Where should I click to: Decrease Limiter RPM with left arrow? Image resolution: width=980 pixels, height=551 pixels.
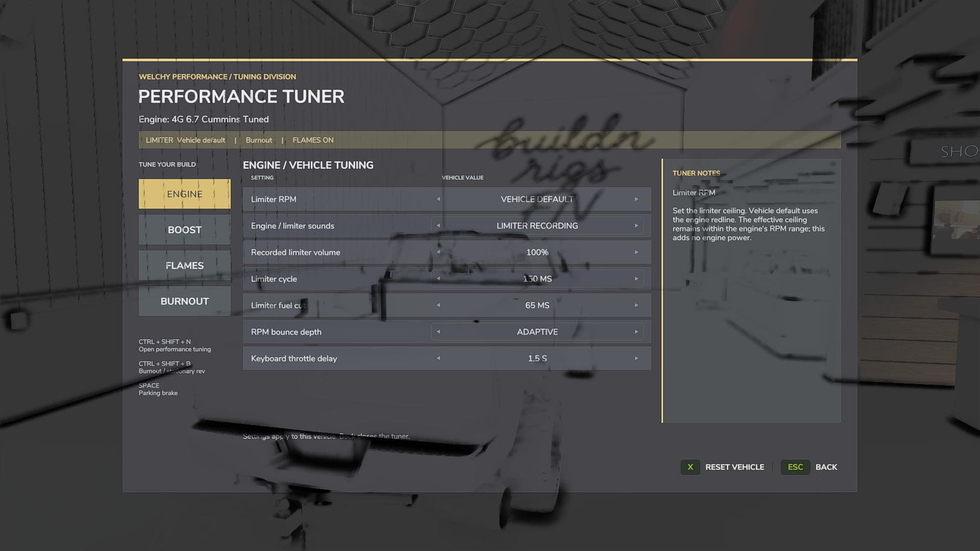click(438, 199)
